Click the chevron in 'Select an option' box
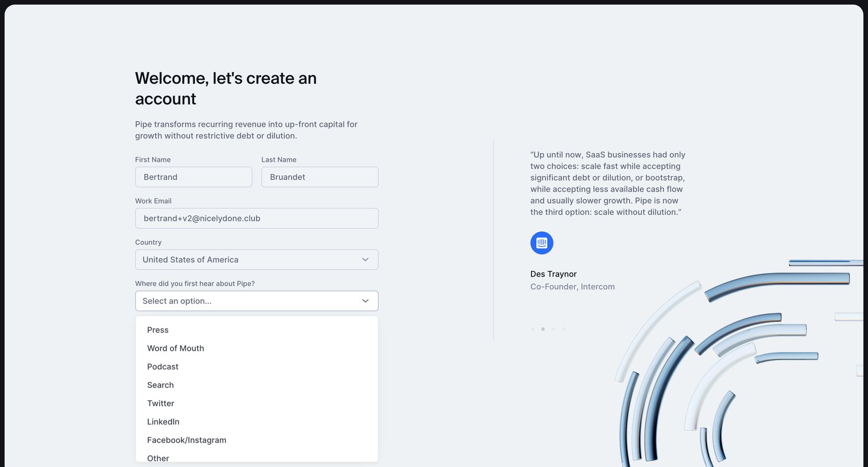 click(x=365, y=301)
